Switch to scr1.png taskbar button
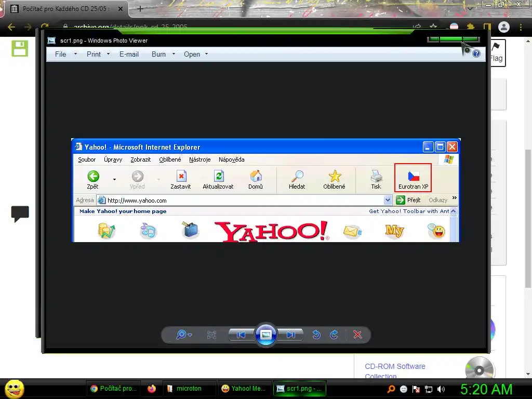532x399 pixels. (x=299, y=389)
